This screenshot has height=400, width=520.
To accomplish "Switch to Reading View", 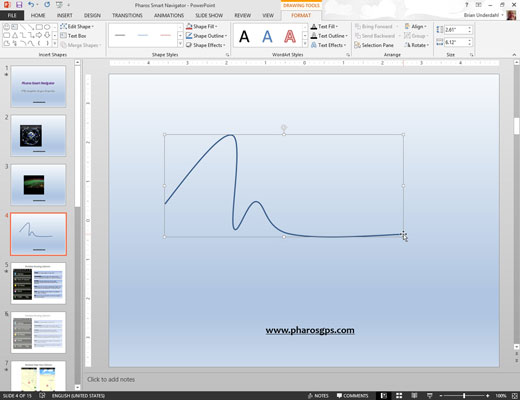I will click(x=414, y=396).
